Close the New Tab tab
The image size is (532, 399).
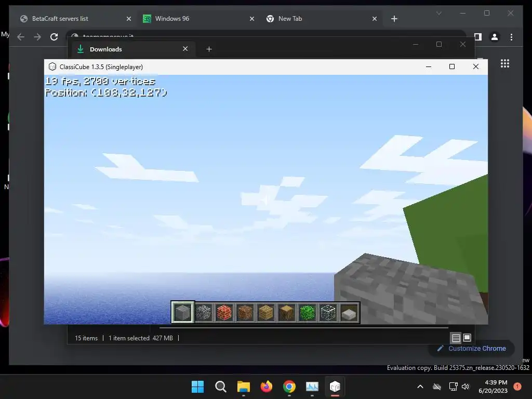(375, 19)
